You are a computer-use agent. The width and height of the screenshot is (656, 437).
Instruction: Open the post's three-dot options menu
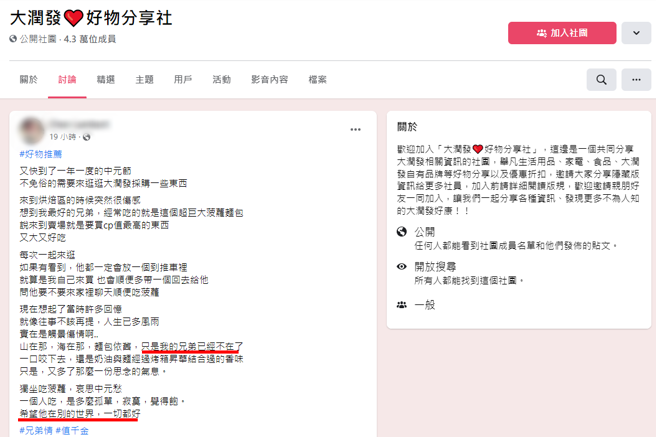pyautogui.click(x=355, y=130)
